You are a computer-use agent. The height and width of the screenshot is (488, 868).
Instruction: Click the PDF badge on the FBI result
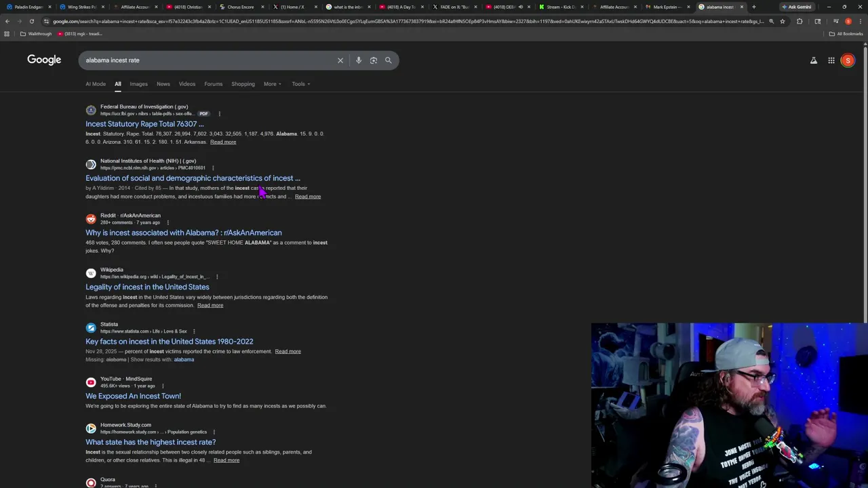(203, 114)
